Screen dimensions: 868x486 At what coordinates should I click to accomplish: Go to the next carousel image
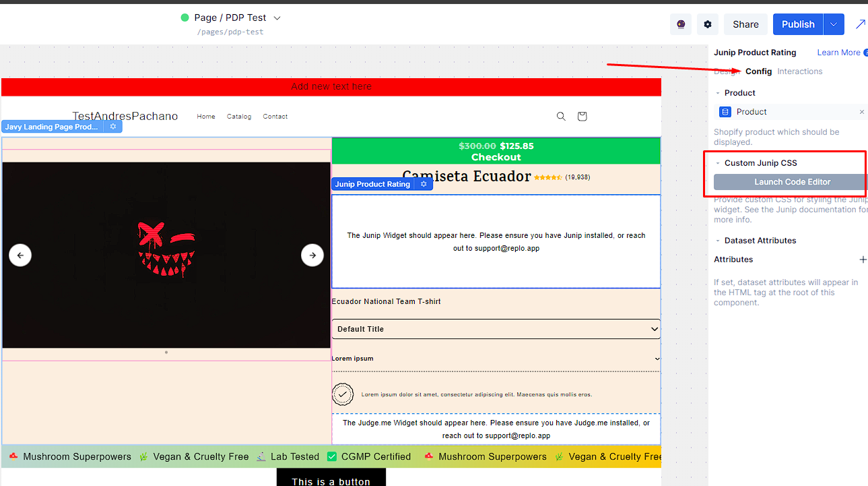click(x=312, y=255)
